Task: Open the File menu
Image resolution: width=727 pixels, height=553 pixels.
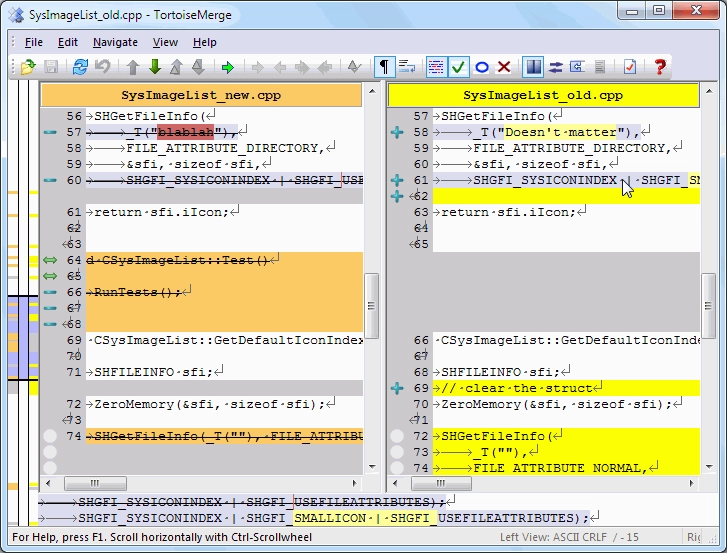Action: pos(33,42)
